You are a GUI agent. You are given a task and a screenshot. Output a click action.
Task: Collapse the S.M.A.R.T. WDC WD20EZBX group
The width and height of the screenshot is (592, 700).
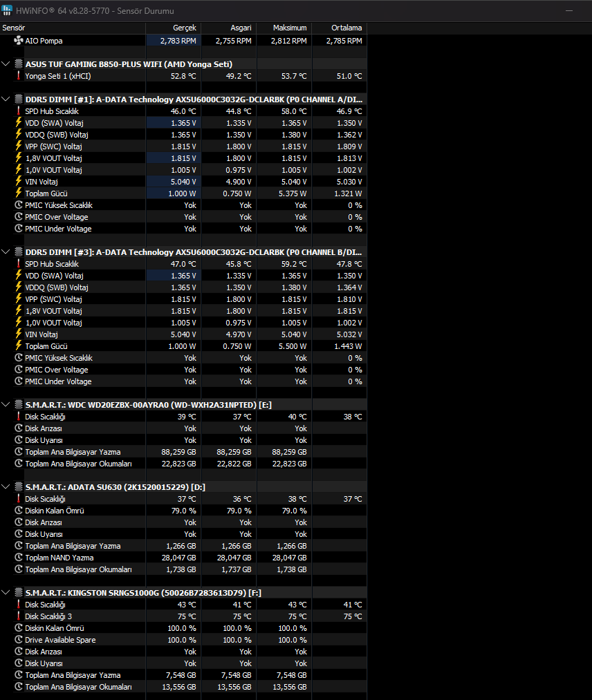click(x=6, y=404)
